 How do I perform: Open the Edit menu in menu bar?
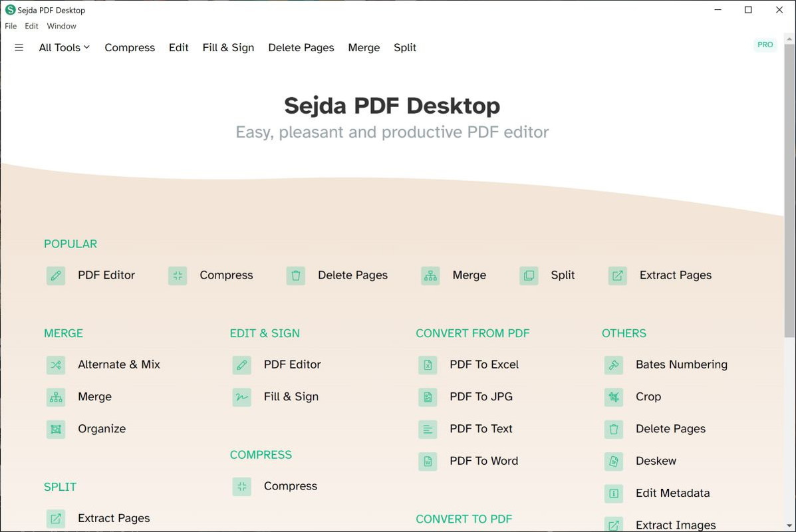[31, 26]
